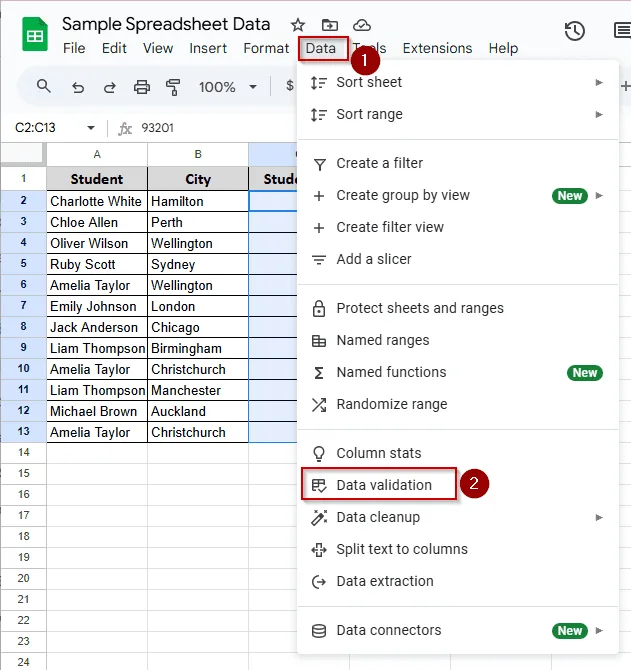Image resolution: width=631 pixels, height=670 pixels.
Task: Click the database icon for Data connectors
Action: tap(319, 631)
